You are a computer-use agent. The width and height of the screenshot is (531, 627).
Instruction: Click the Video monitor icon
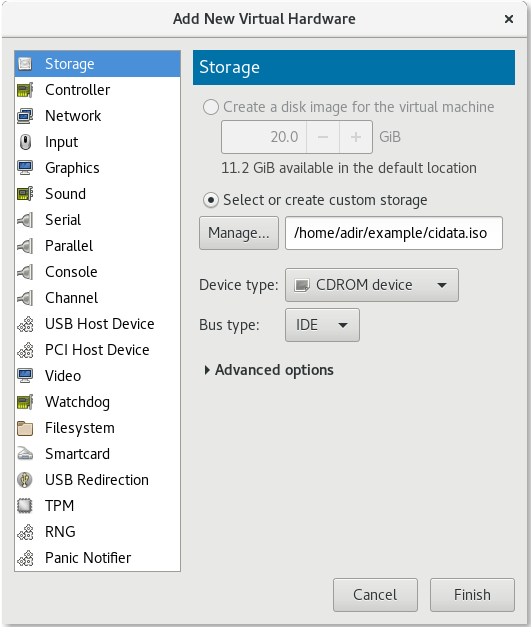coord(25,375)
